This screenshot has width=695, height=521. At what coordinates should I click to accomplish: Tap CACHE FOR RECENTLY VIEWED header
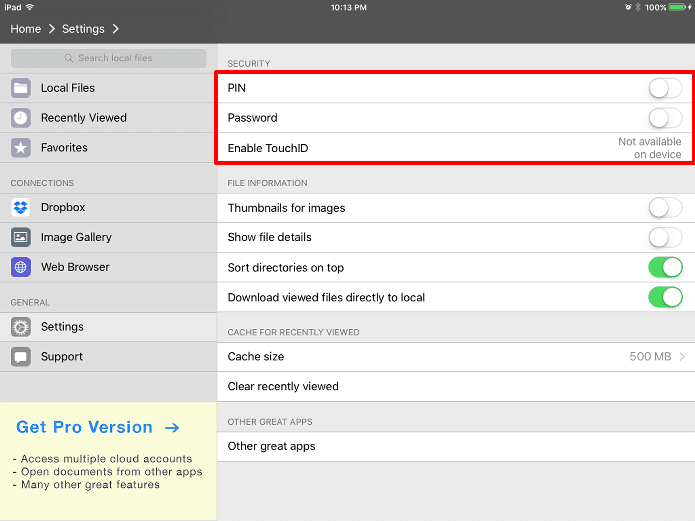point(293,332)
